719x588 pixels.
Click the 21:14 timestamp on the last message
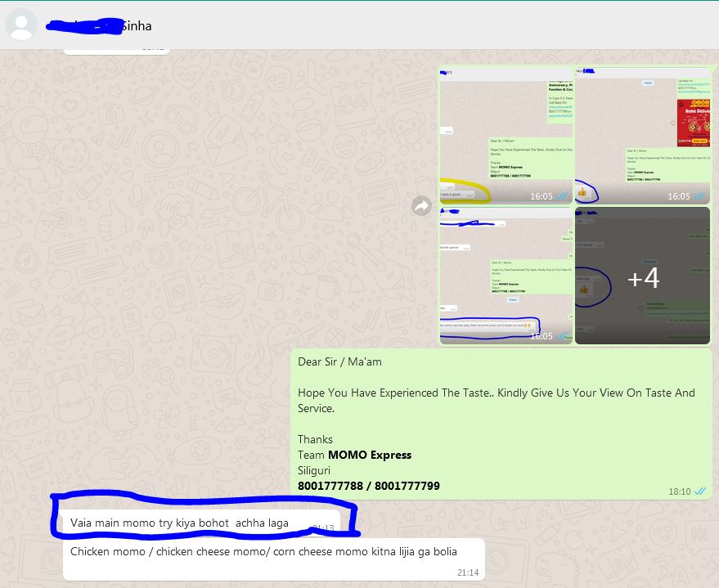(468, 572)
